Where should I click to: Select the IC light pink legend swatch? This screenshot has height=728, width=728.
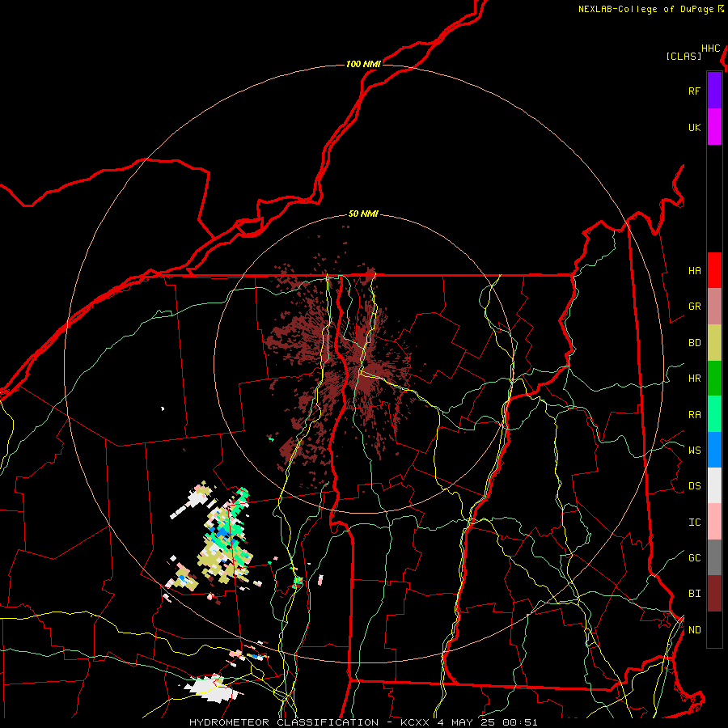tap(714, 522)
